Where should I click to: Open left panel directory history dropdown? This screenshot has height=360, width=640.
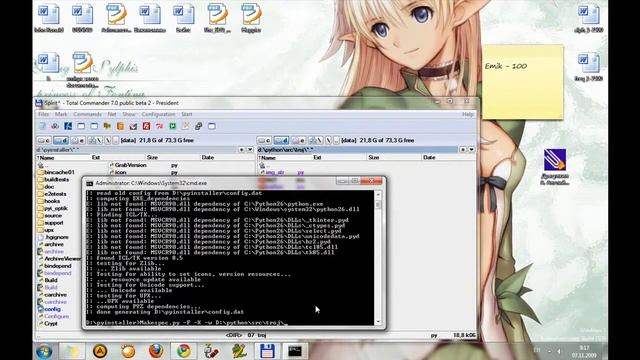click(250, 150)
